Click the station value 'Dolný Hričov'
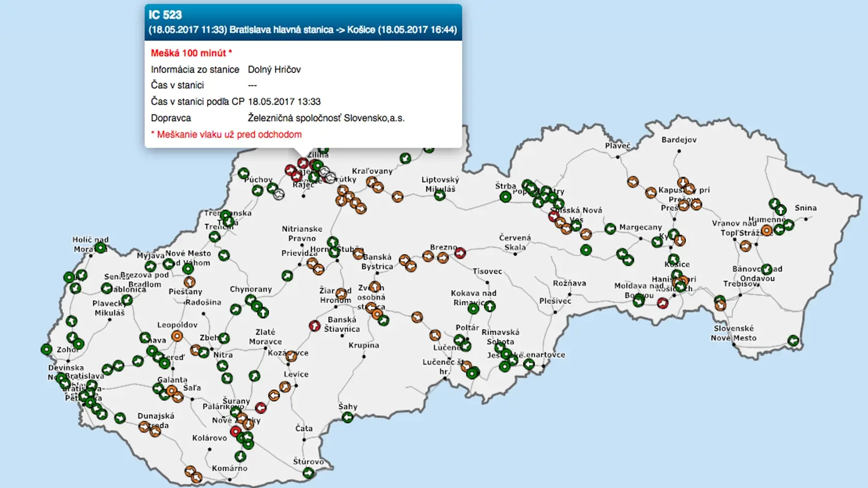This screenshot has height=488, width=868. (274, 70)
